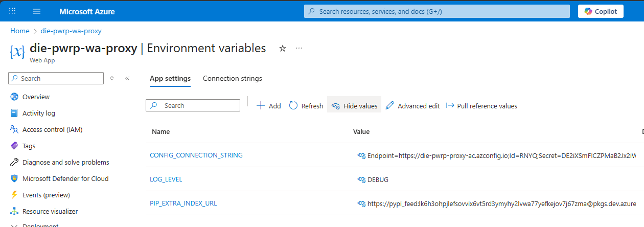Click the Defender shield icon
Screen dimensions: 644x227
click(14, 178)
